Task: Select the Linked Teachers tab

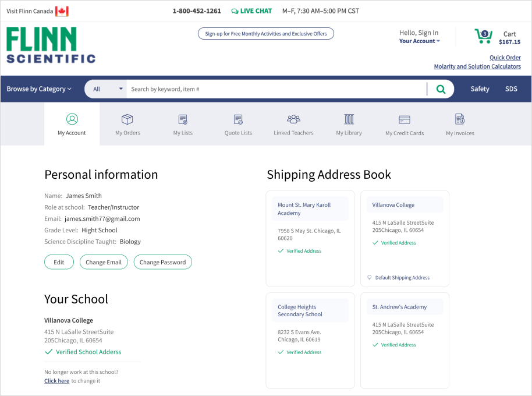Action: pyautogui.click(x=293, y=124)
